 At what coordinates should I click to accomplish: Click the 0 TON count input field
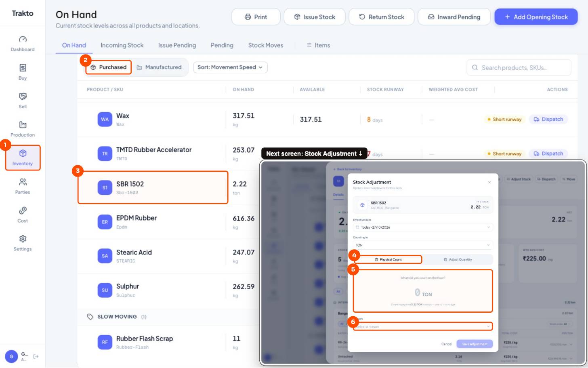point(423,292)
